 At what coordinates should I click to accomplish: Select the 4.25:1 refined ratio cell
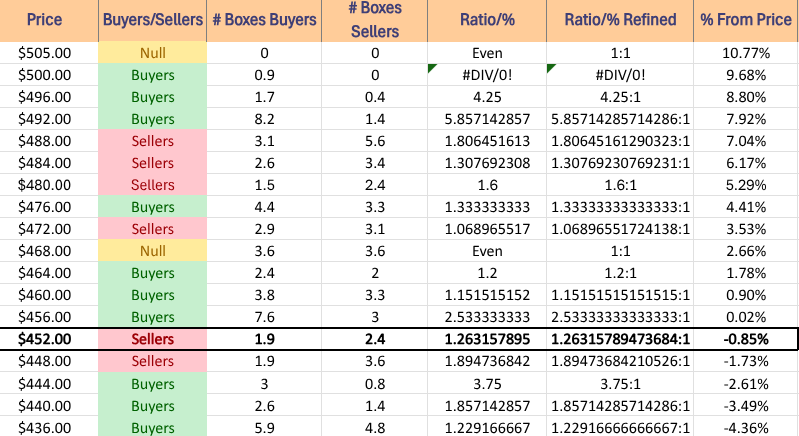tap(620, 97)
